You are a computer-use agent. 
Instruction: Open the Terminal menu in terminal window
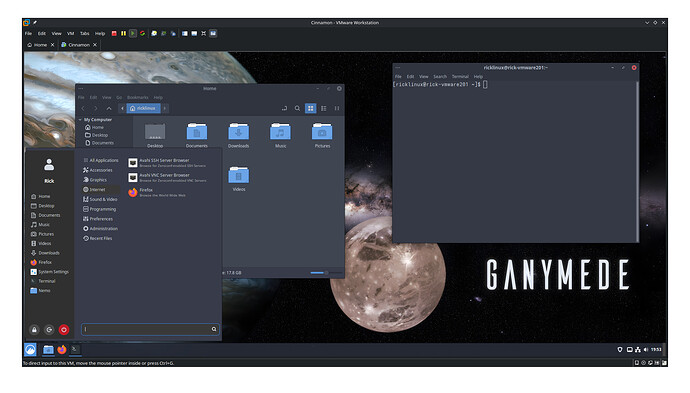point(460,77)
